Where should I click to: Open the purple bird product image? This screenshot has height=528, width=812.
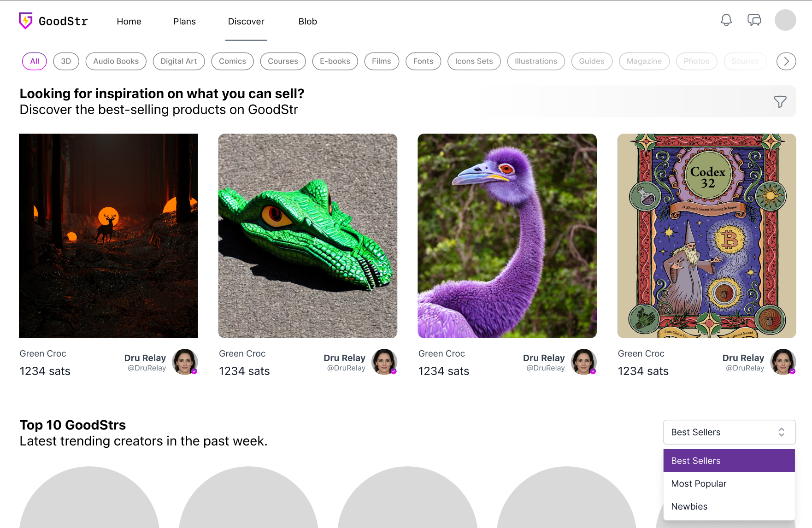(x=507, y=236)
